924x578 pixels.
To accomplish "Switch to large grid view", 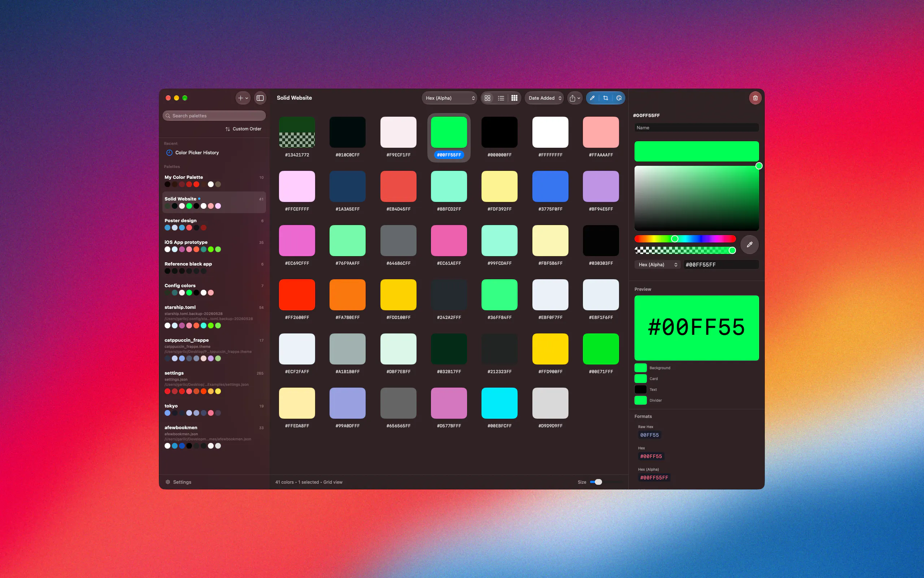I will tap(487, 98).
